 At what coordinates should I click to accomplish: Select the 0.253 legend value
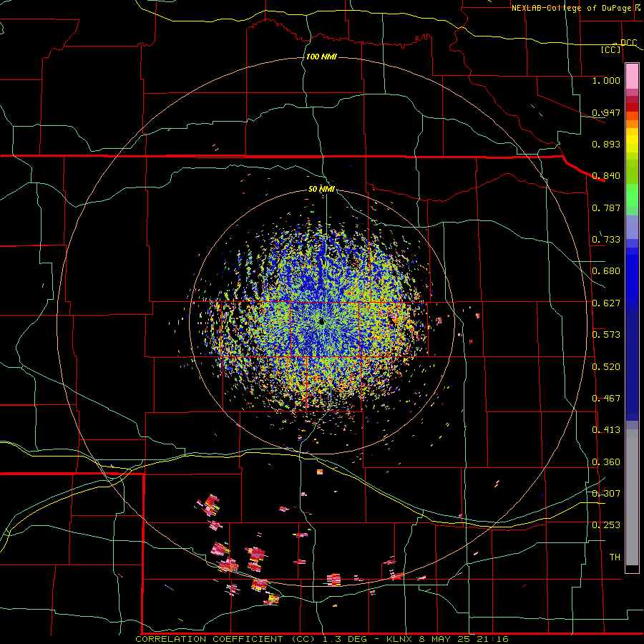point(606,525)
